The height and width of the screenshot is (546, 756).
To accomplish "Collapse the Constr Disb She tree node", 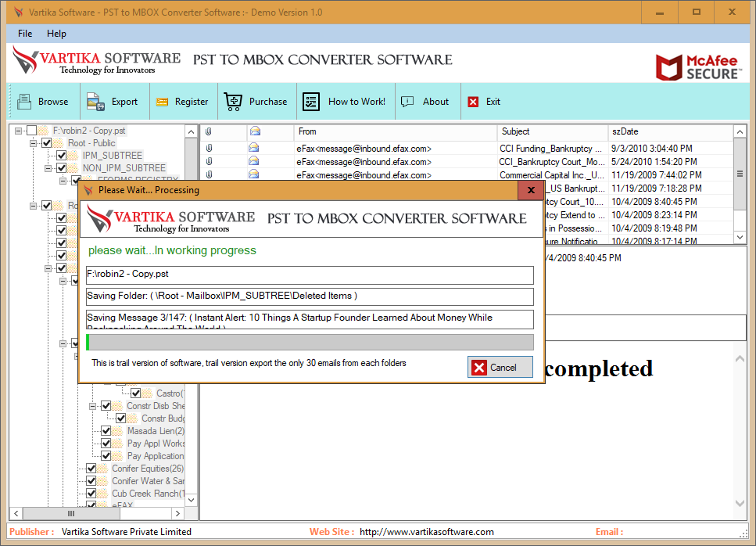I will (x=92, y=406).
